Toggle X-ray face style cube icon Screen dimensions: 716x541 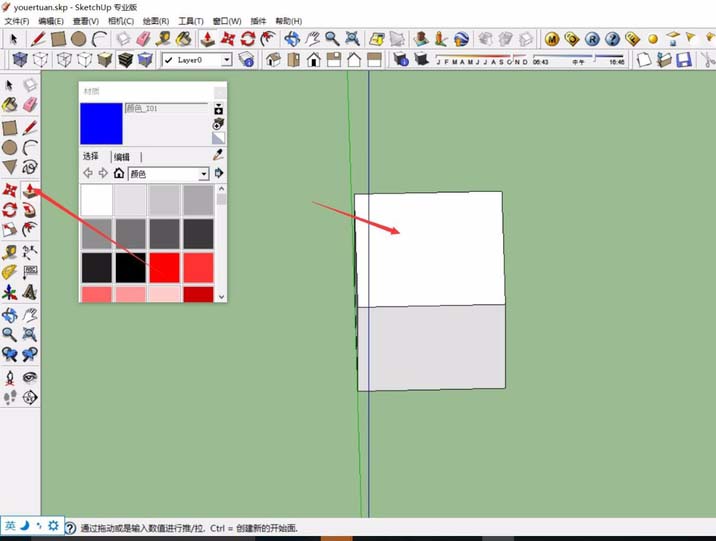click(20, 60)
